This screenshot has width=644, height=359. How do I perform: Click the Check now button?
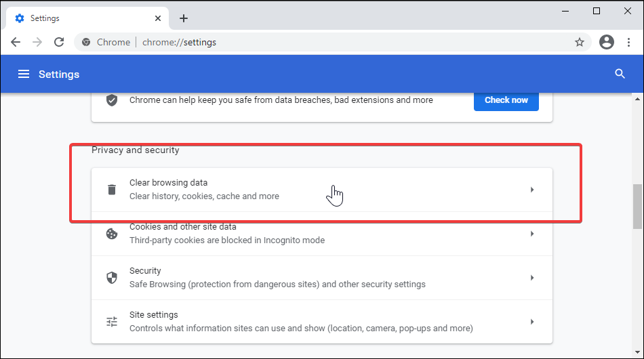coord(506,100)
